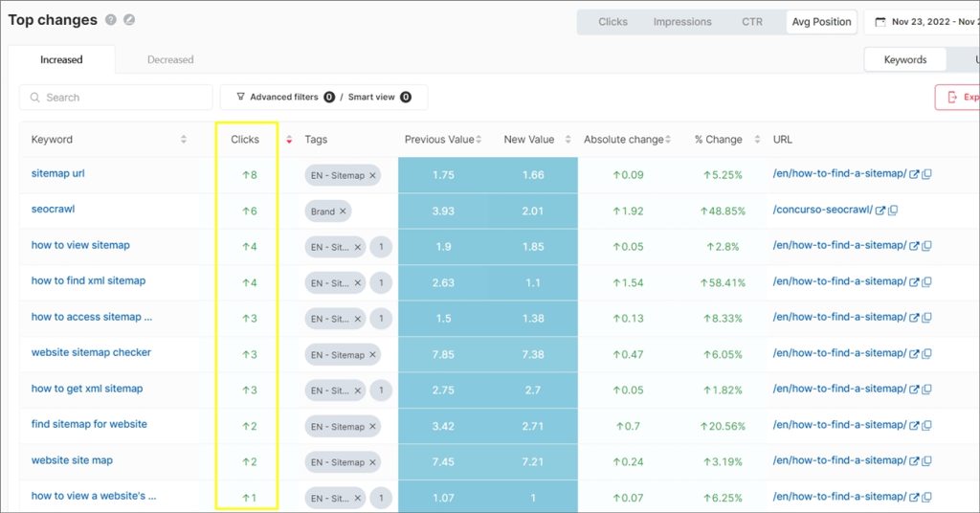Remove Brand tag from seocrawl row
This screenshot has height=513, width=980.
pos(343,212)
